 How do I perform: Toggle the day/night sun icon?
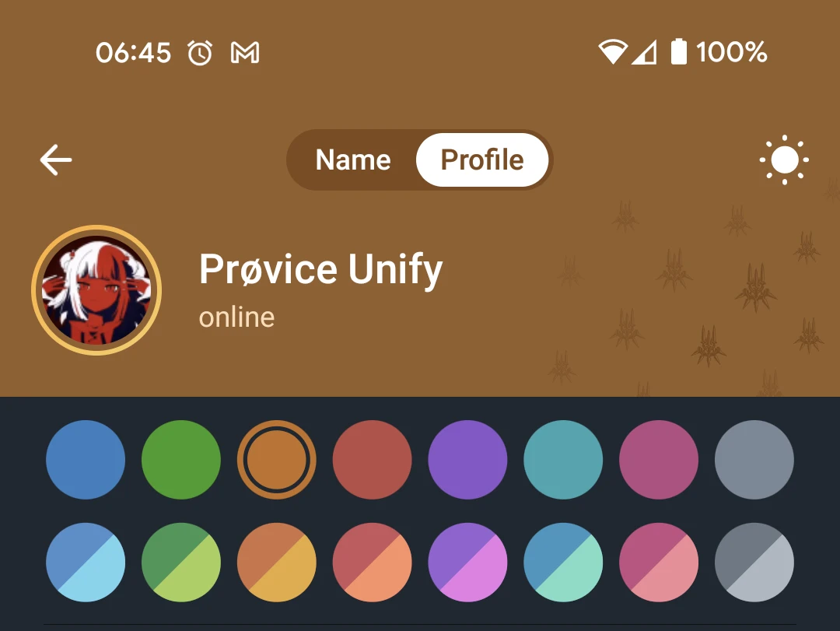tap(784, 160)
